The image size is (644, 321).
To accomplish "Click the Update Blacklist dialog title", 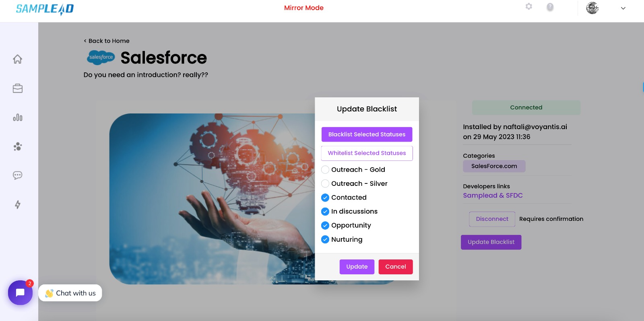I will pos(367,109).
